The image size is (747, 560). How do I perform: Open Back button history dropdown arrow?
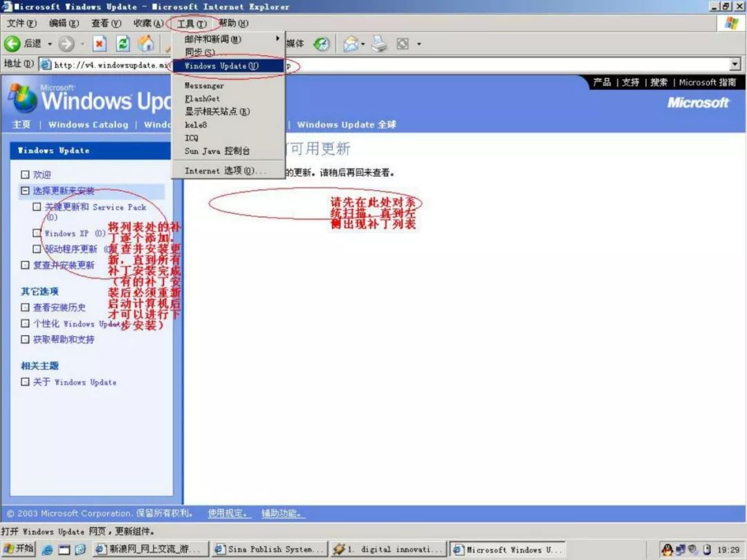[x=50, y=44]
